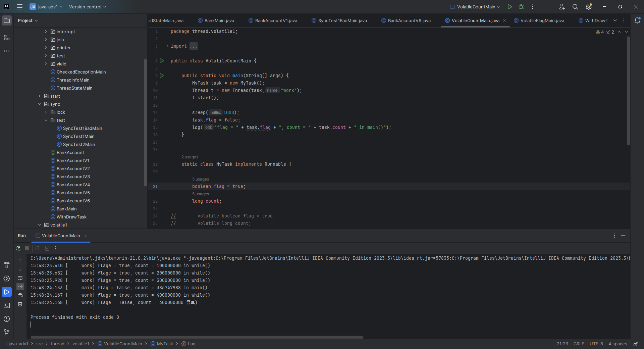The image size is (644, 349).
Task: Click the Stop process button in the Run panel
Action: coord(27,248)
